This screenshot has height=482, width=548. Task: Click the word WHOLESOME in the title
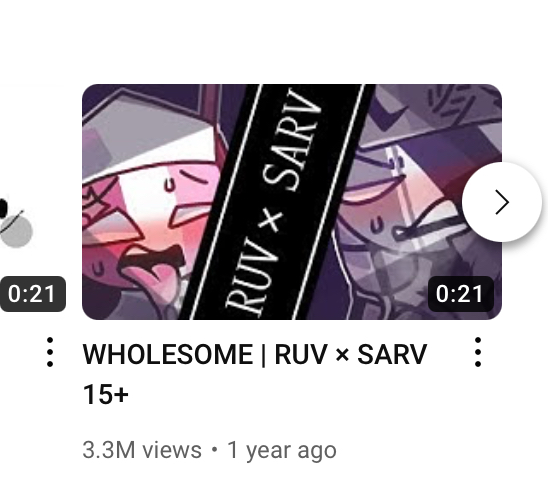coord(168,354)
